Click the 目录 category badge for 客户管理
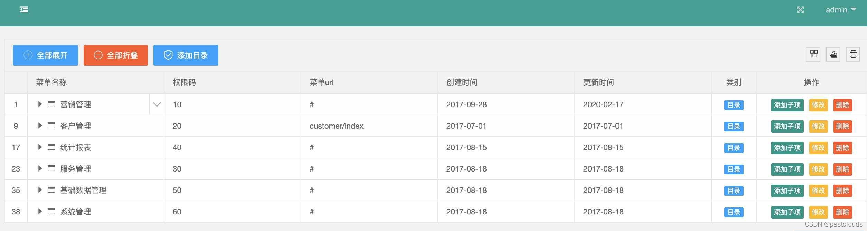This screenshot has height=231, width=868. pos(733,126)
